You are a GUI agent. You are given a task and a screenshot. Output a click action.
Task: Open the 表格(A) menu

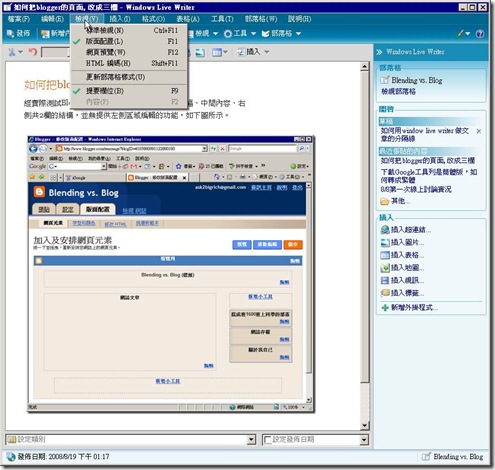pyautogui.click(x=188, y=19)
